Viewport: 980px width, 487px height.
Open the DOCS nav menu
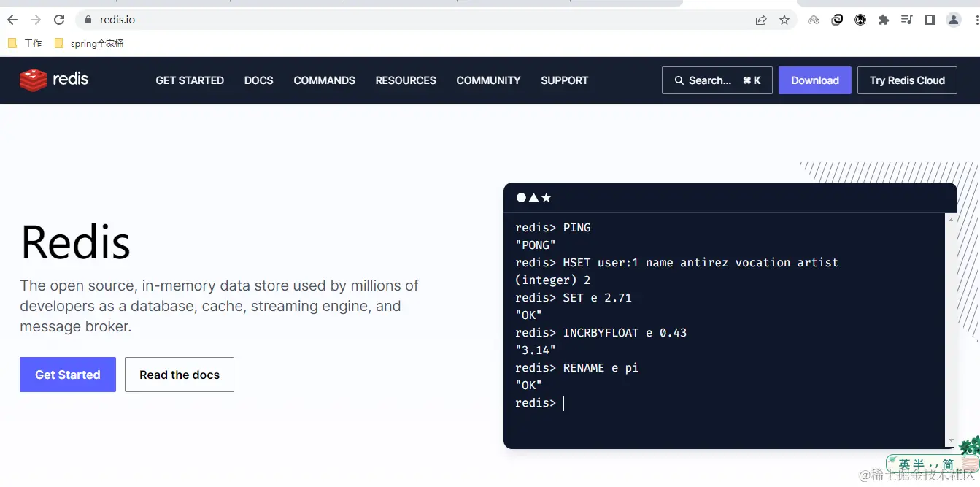258,80
